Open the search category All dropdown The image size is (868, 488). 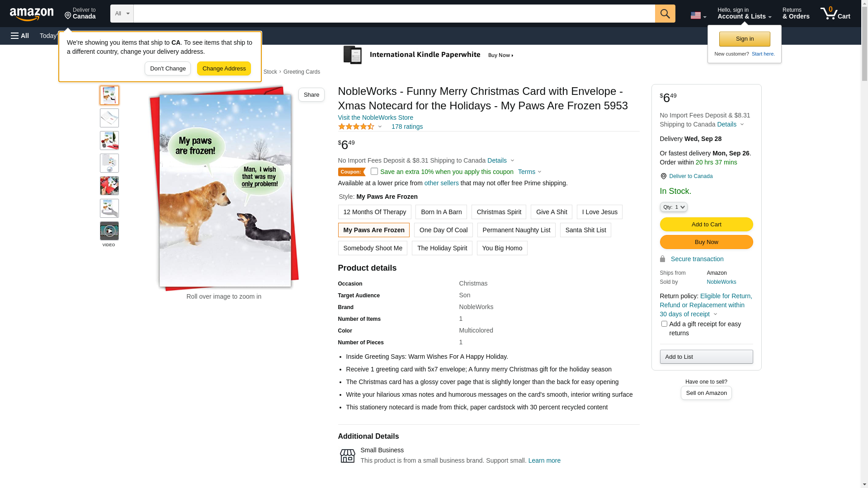click(x=122, y=14)
